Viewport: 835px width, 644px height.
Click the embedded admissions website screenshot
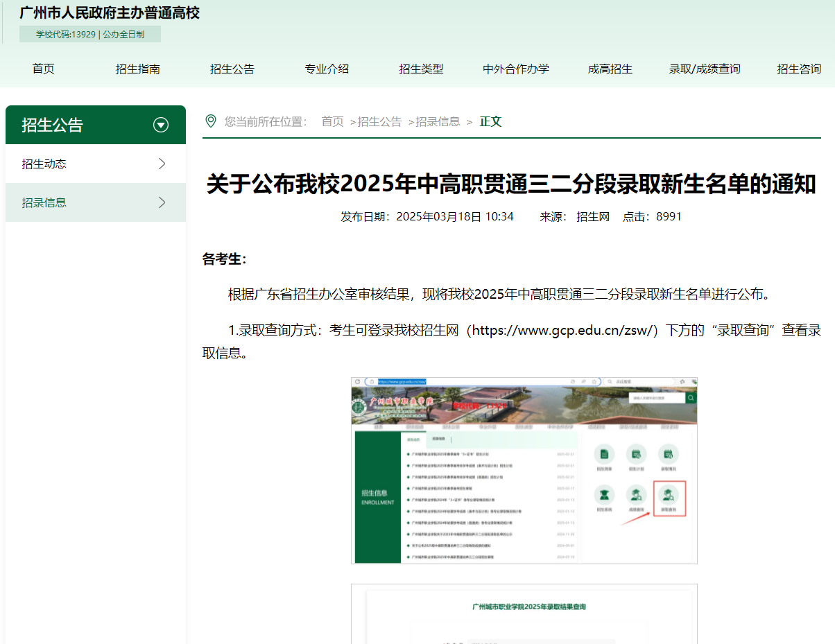pyautogui.click(x=524, y=471)
